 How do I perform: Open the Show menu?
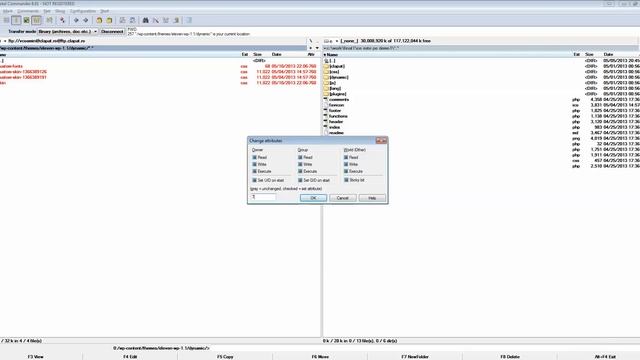(60, 11)
